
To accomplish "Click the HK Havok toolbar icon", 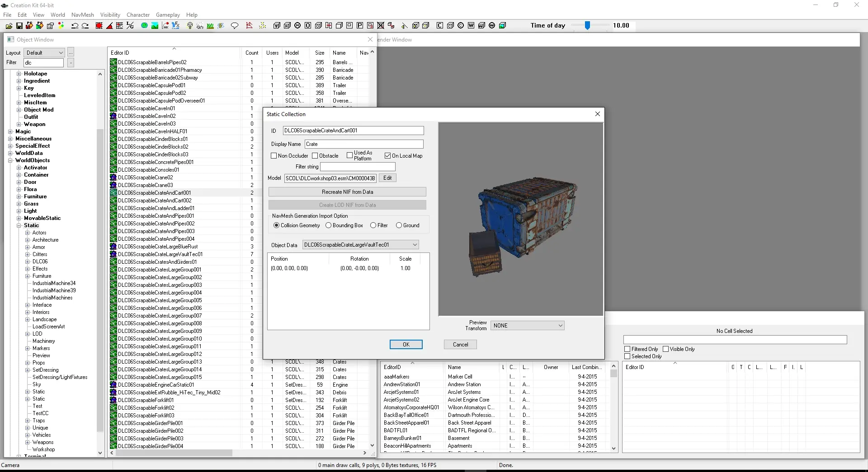I will [165, 26].
